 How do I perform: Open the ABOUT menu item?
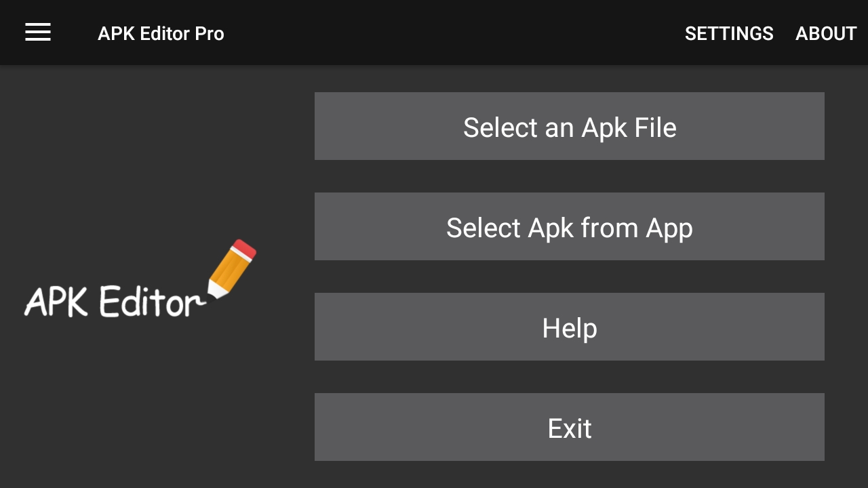click(826, 33)
